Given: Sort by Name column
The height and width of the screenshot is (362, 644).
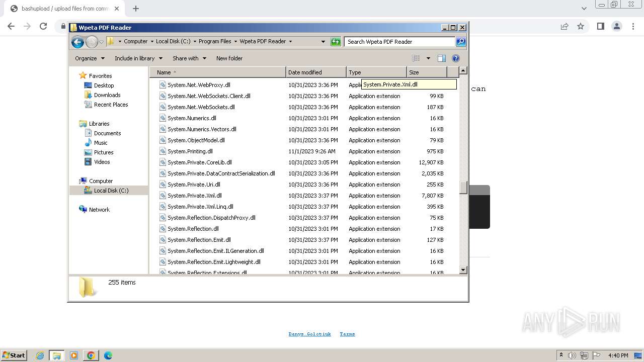Looking at the screenshot, I should [x=217, y=72].
